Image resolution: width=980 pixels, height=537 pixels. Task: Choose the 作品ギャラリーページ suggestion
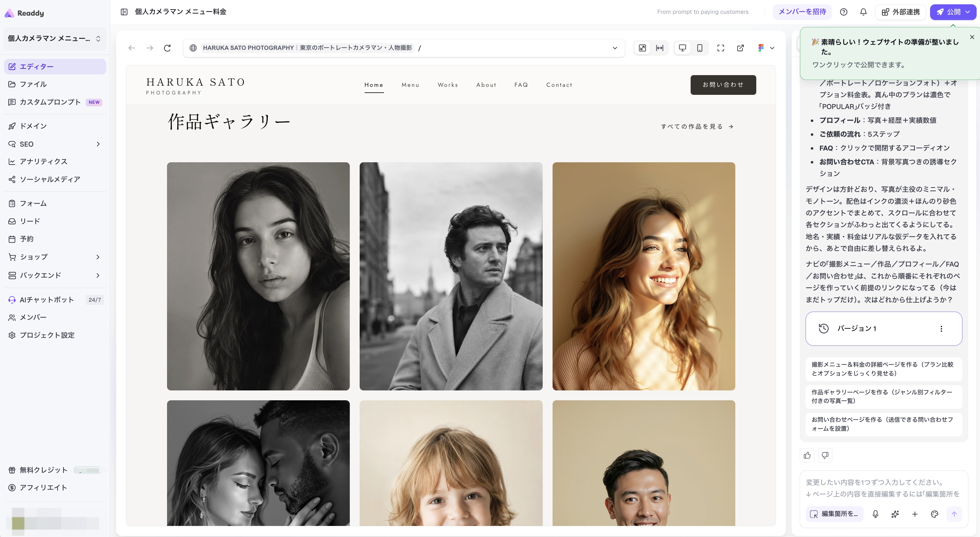click(883, 397)
